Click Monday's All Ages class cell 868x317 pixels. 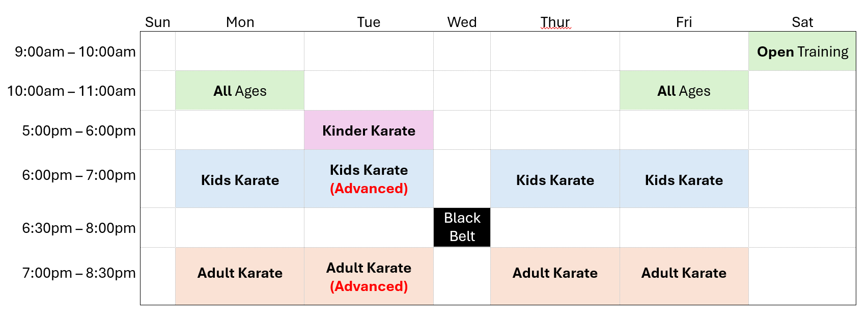click(x=240, y=91)
